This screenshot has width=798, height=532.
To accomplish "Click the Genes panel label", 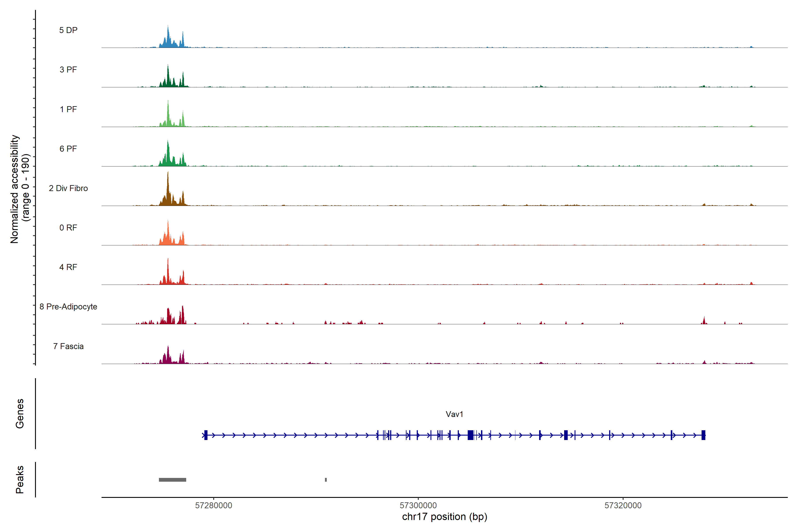I will click(20, 414).
